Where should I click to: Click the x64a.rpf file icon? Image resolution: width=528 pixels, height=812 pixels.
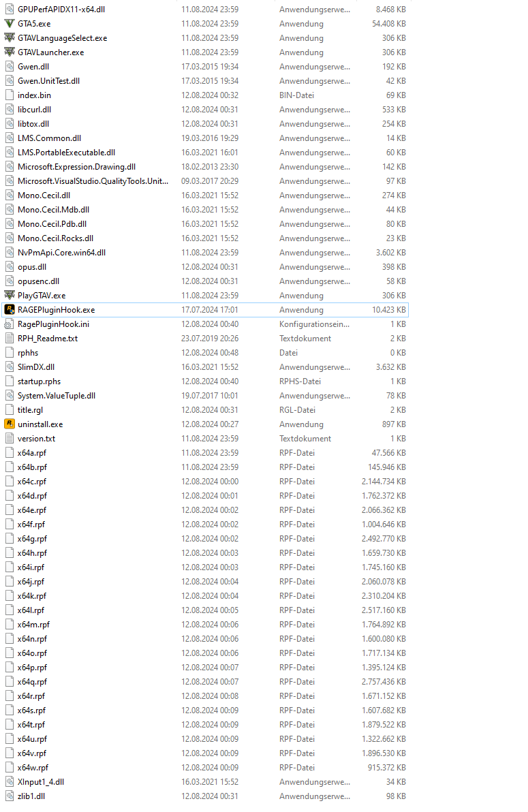point(10,453)
